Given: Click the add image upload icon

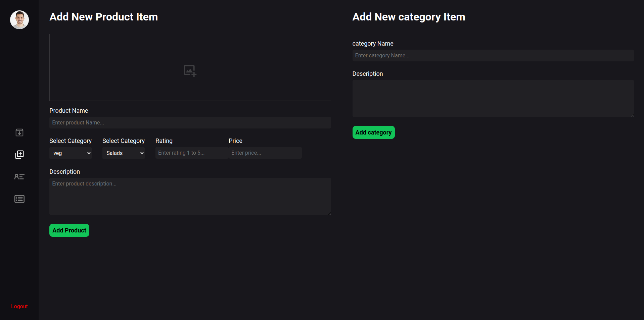Looking at the screenshot, I should 190,71.
